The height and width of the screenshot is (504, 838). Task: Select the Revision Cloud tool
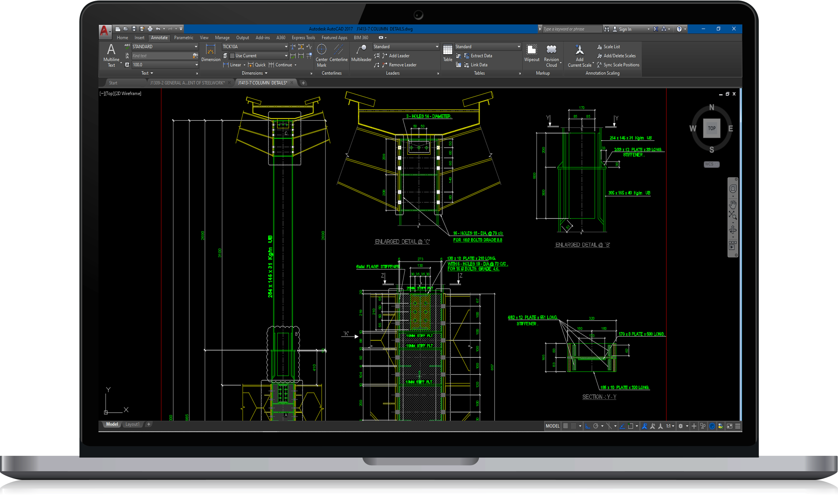[551, 55]
